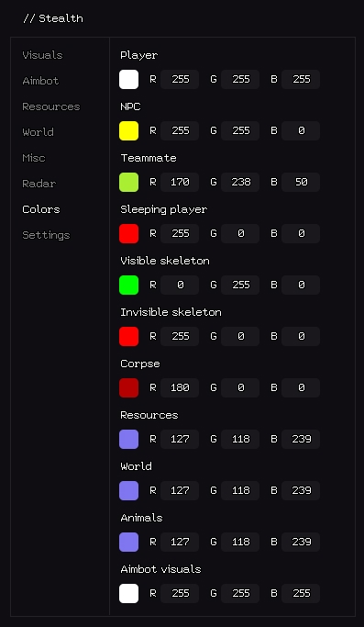Open the dark red Corpse swatch
This screenshot has height=627, width=364.
point(128,388)
